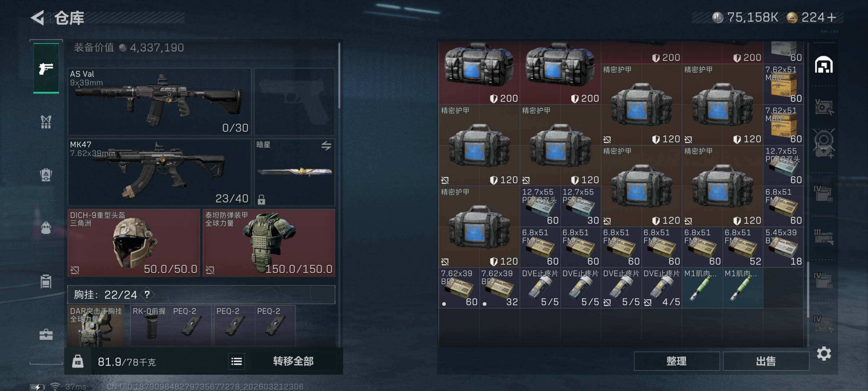This screenshot has height=391, width=868.
Task: Open the chest rig category in sidebar
Action: [x=46, y=122]
